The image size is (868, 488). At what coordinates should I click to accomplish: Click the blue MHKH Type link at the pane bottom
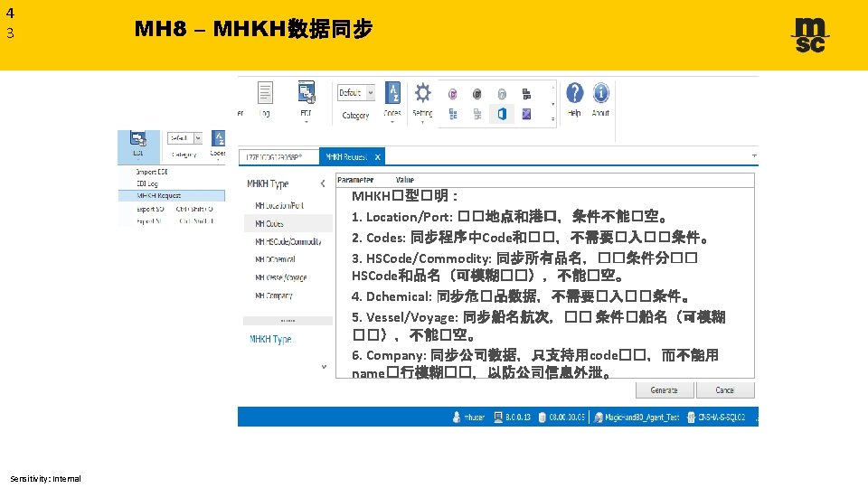coord(270,339)
